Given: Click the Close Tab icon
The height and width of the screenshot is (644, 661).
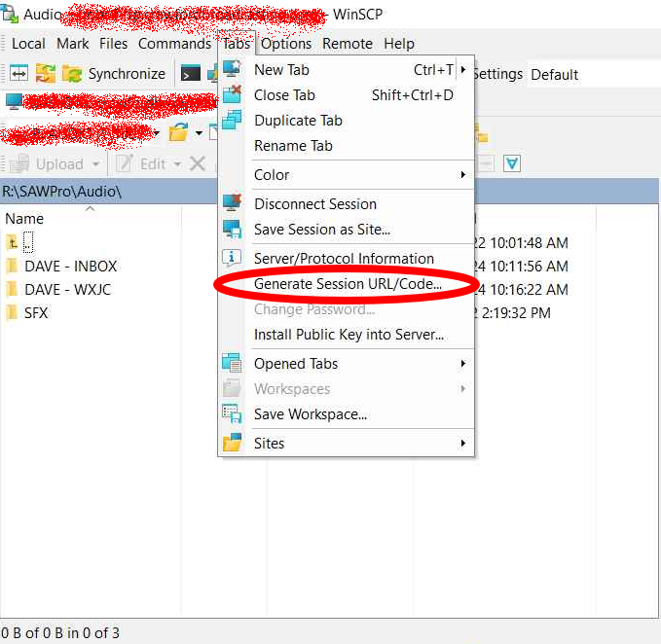Looking at the screenshot, I should pyautogui.click(x=232, y=94).
